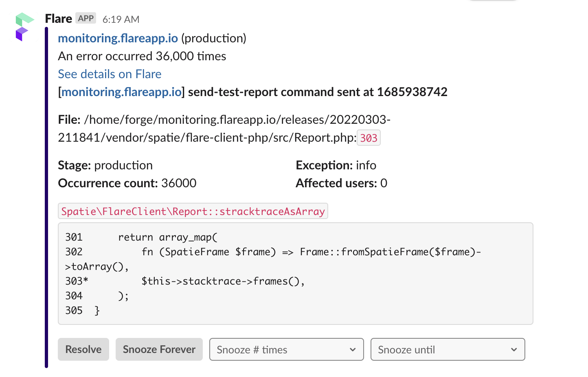The width and height of the screenshot is (588, 377).
Task: Open the Snooze until dropdown
Action: 447,349
